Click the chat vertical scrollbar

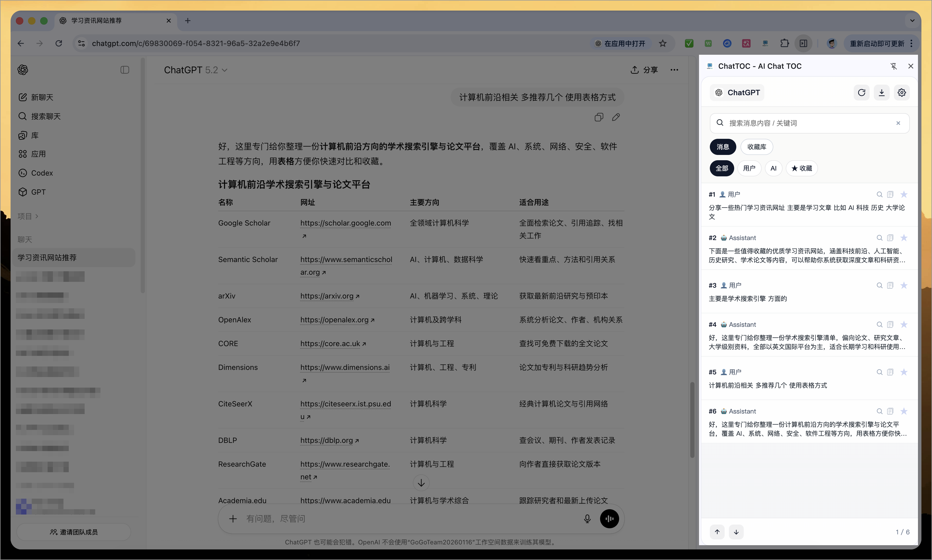[692, 420]
